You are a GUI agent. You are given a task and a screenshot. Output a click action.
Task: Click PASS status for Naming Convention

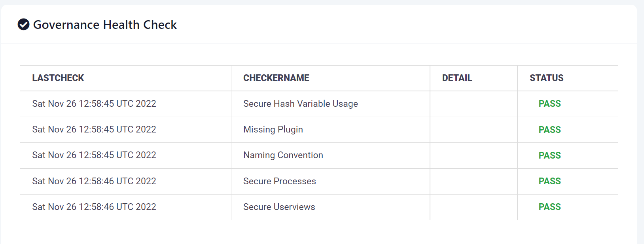(x=549, y=155)
